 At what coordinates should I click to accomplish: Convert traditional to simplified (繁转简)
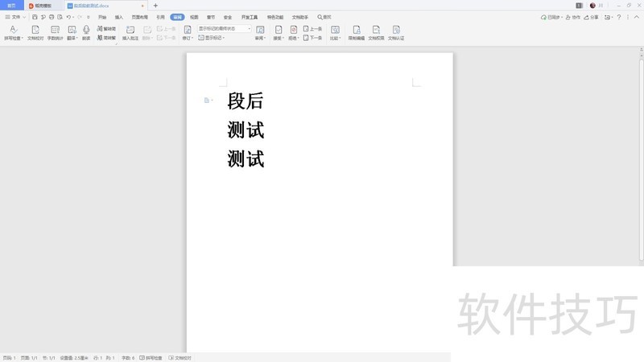(x=106, y=29)
